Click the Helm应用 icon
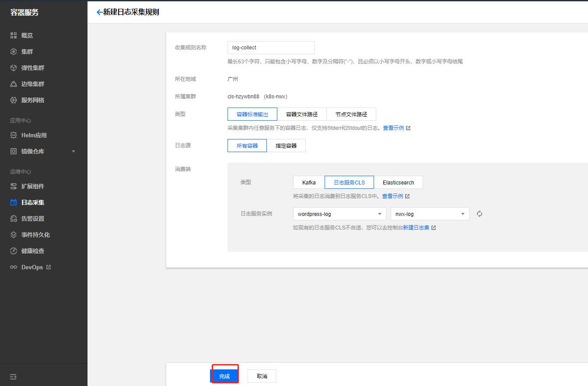The height and width of the screenshot is (386, 588). (x=13, y=135)
